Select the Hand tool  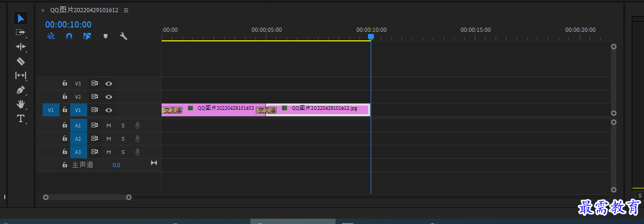click(x=21, y=104)
